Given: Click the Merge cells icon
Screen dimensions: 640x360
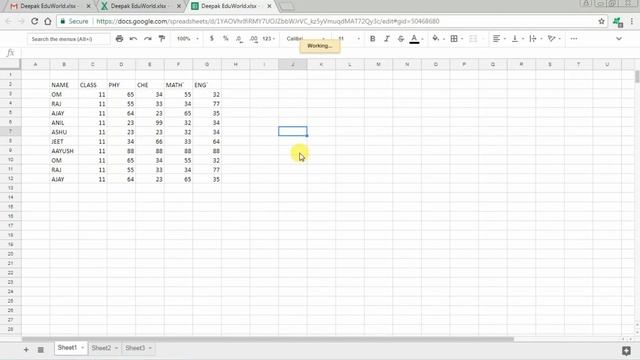Looking at the screenshot, I should [x=473, y=38].
